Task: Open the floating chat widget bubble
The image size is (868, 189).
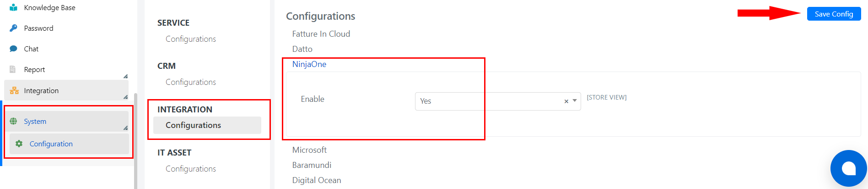Action: [849, 168]
